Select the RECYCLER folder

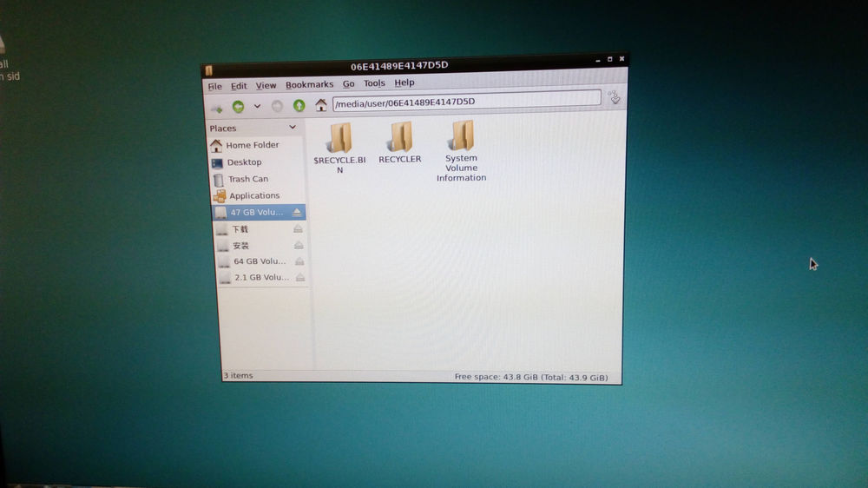click(400, 143)
